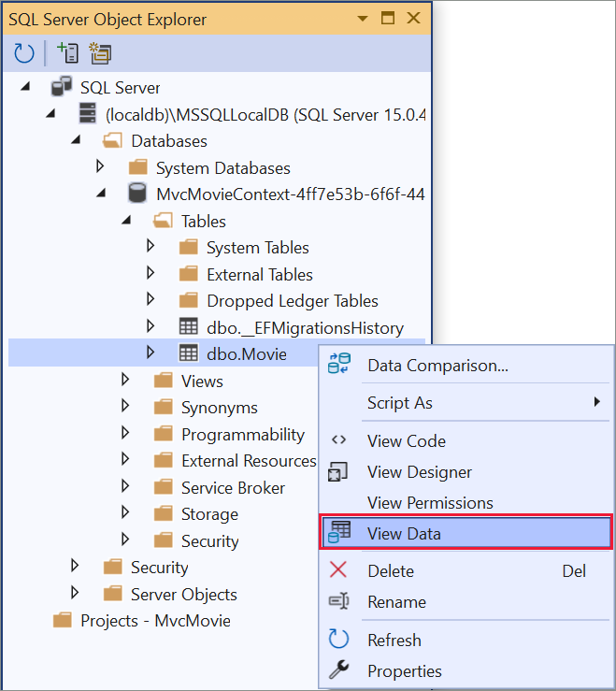Screen dimensions: 616x691
Task: Choose View Permissions in context menu
Action: coord(430,503)
